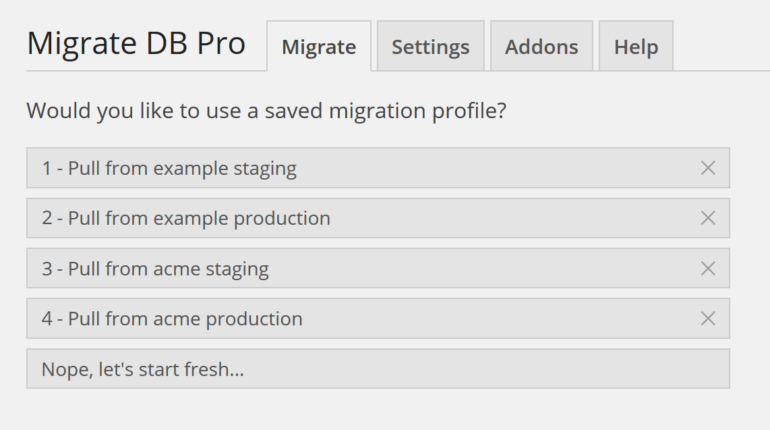This screenshot has width=770, height=430.
Task: Select the Pull from example production profile
Action: (x=186, y=218)
